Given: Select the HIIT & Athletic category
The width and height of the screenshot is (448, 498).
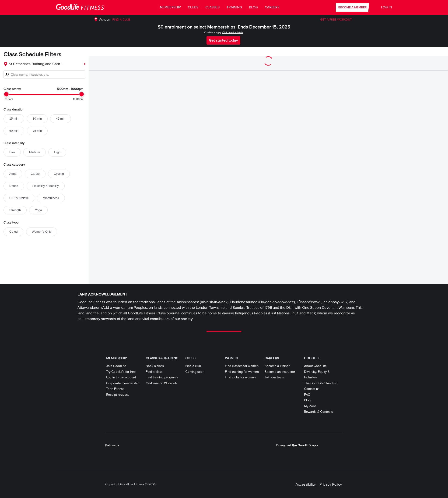Looking at the screenshot, I should [x=19, y=198].
